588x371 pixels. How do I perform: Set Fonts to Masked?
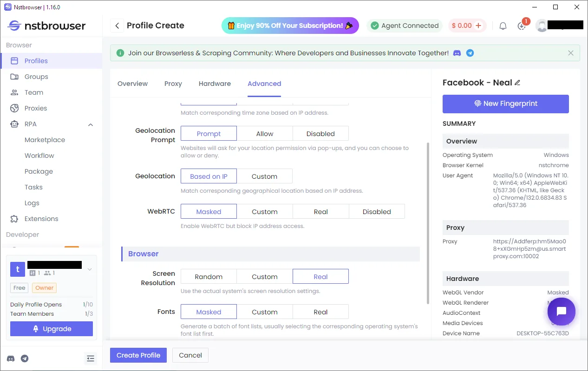click(209, 312)
